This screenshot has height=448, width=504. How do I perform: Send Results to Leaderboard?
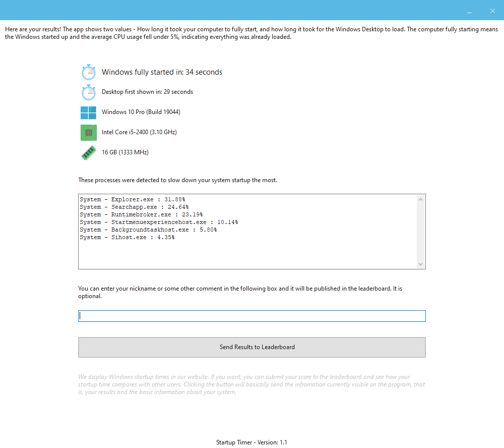(252, 347)
